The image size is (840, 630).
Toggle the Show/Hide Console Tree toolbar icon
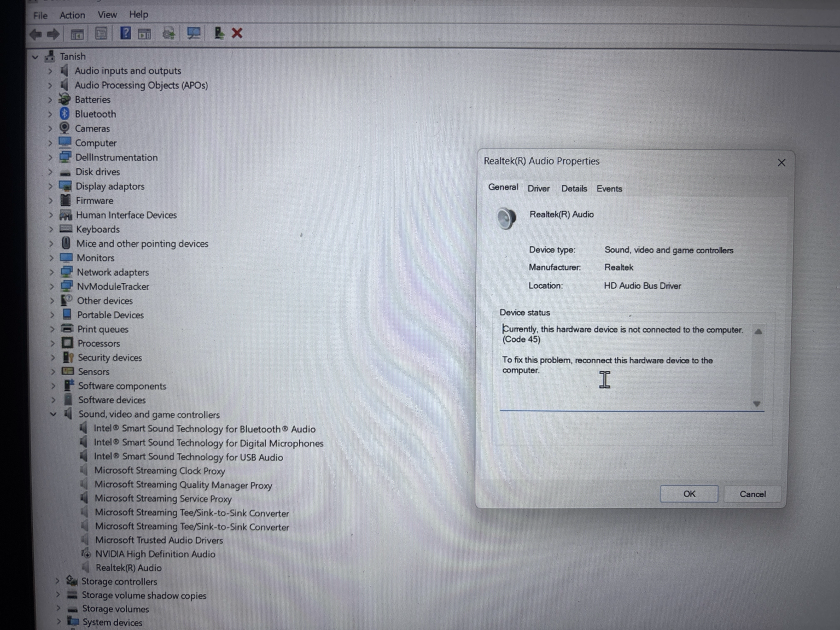[x=77, y=34]
